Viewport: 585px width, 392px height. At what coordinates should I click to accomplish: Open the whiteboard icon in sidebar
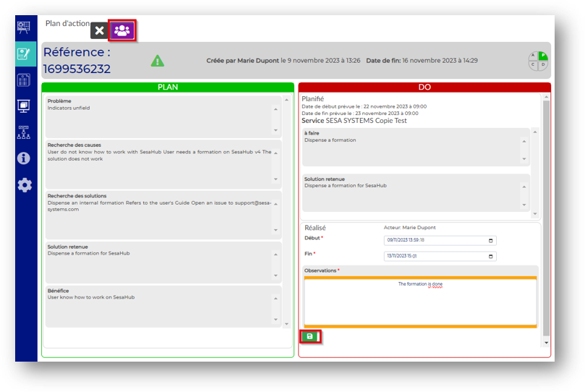pos(25,28)
